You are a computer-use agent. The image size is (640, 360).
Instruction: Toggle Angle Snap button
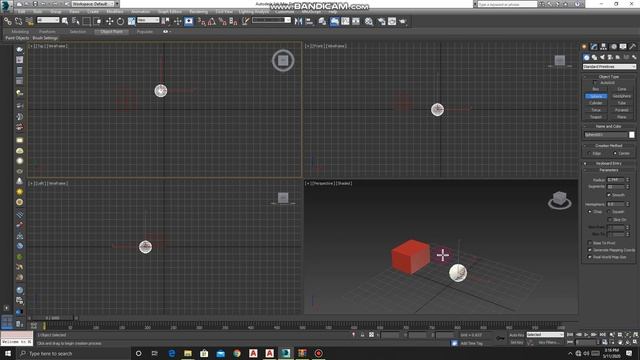[x=211, y=21]
